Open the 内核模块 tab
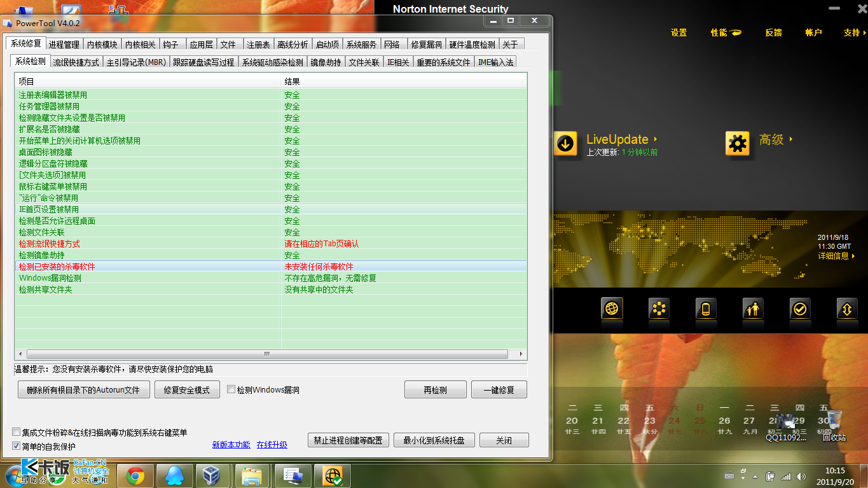The image size is (868, 488). tap(102, 45)
